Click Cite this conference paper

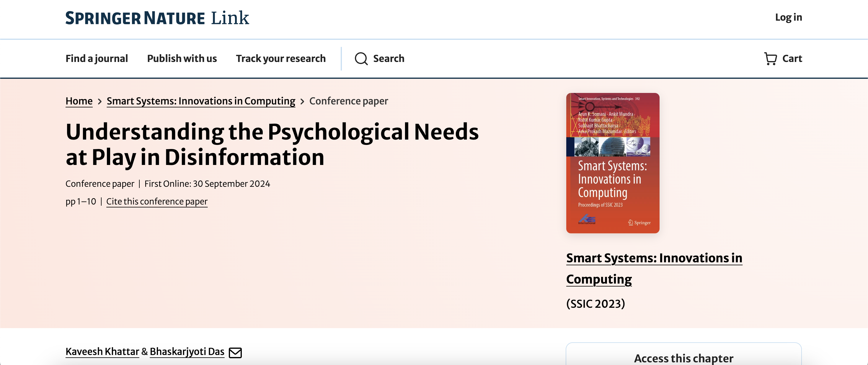(157, 201)
